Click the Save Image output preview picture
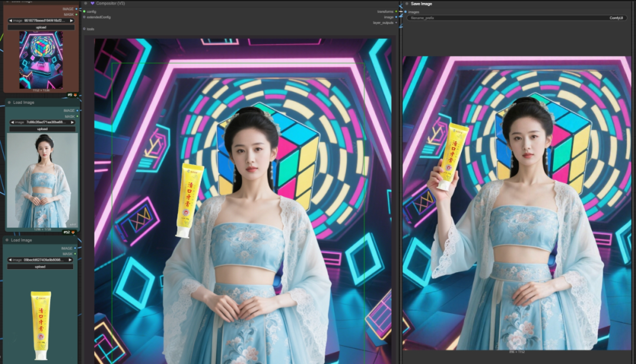 pos(517,203)
